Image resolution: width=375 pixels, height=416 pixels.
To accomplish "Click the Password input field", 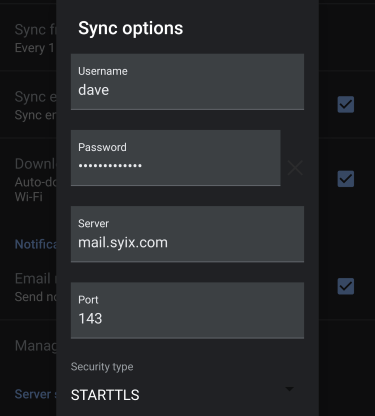I will click(176, 158).
